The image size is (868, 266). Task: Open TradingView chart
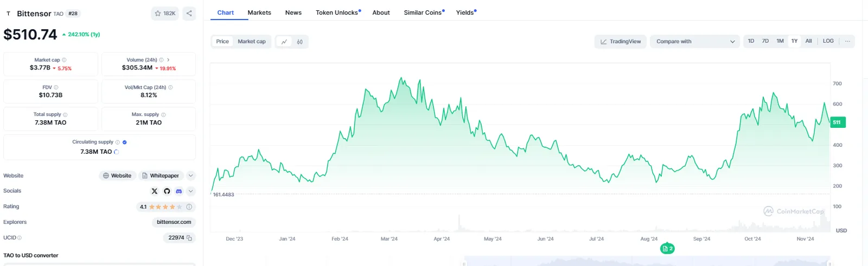[621, 42]
